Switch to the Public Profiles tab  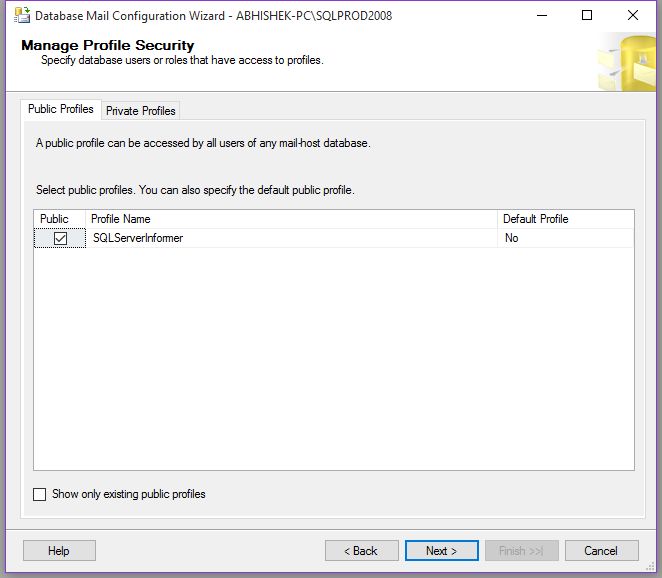(61, 109)
